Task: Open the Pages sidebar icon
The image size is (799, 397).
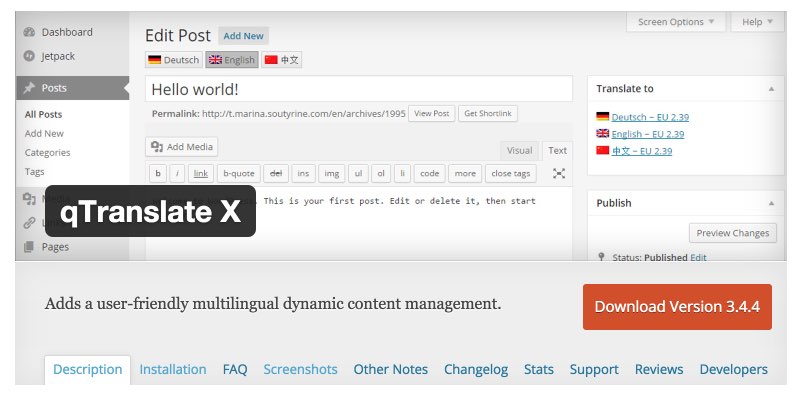Action: point(29,247)
